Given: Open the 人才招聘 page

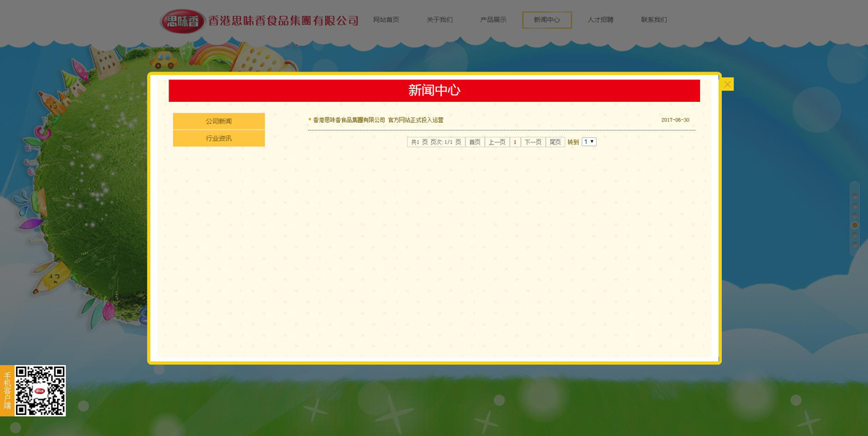Looking at the screenshot, I should [x=600, y=20].
